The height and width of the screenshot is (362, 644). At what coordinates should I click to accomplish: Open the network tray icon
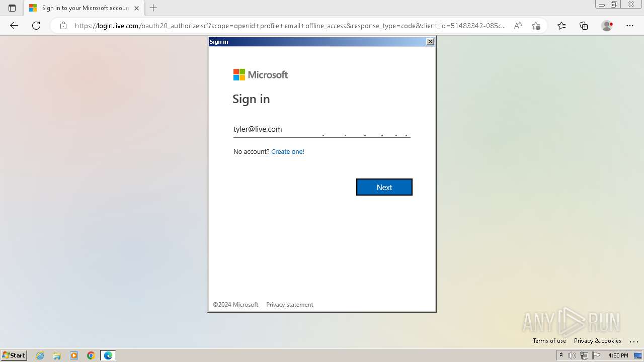(584, 355)
